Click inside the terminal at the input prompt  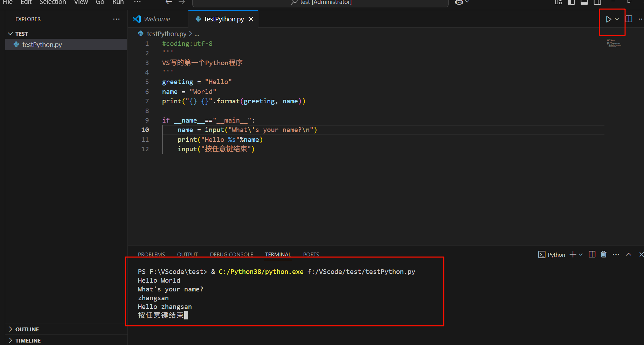tap(187, 315)
